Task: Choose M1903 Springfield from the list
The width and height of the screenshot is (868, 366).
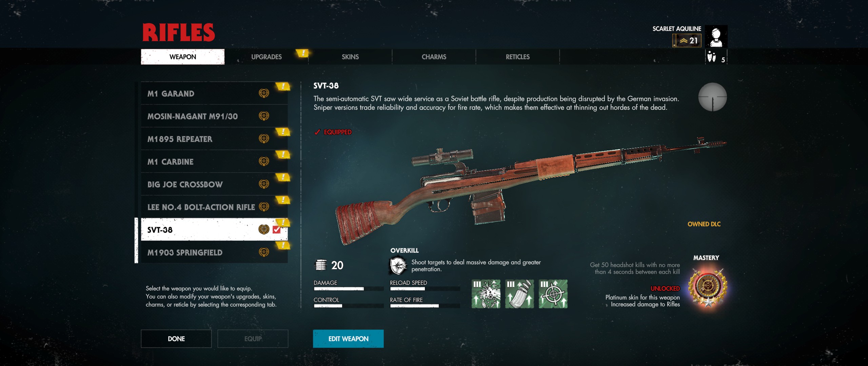Action: [x=214, y=252]
